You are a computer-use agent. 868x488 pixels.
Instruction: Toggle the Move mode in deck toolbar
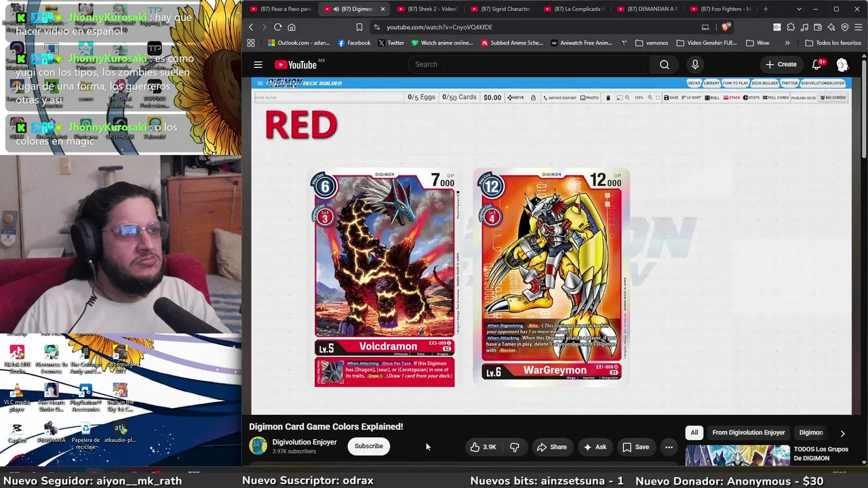(x=515, y=98)
